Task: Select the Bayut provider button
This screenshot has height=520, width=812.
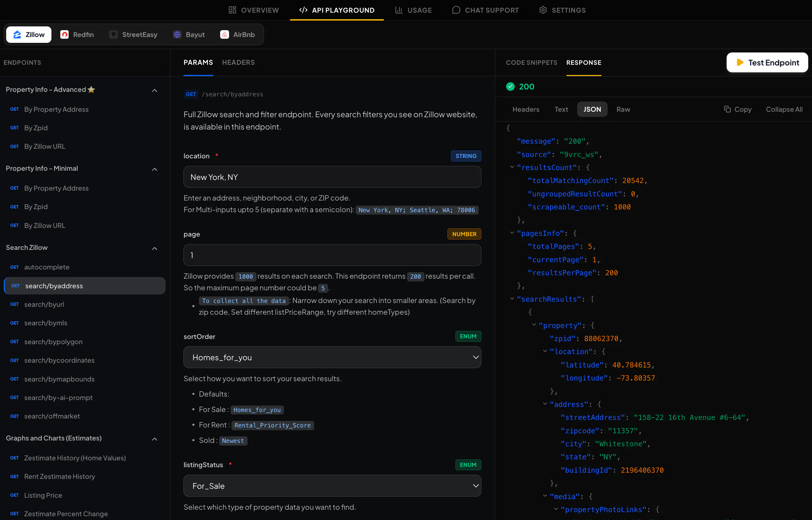Action: [x=189, y=35]
